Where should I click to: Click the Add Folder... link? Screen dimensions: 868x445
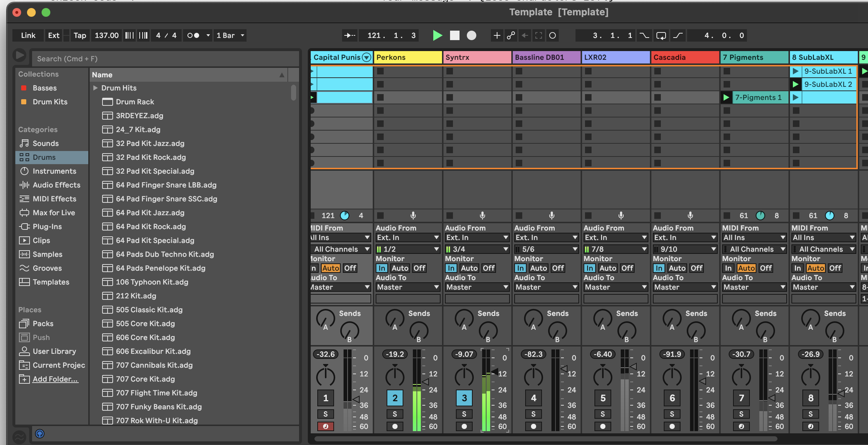(55, 379)
